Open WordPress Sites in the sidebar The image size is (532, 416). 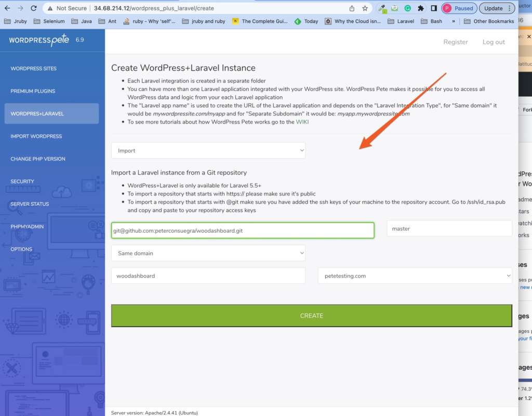34,69
